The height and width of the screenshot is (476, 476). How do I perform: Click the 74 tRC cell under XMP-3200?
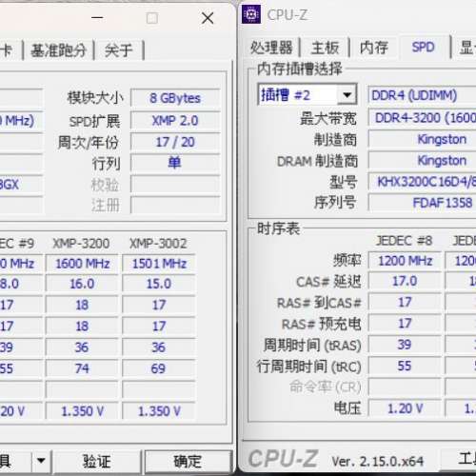tap(82, 368)
